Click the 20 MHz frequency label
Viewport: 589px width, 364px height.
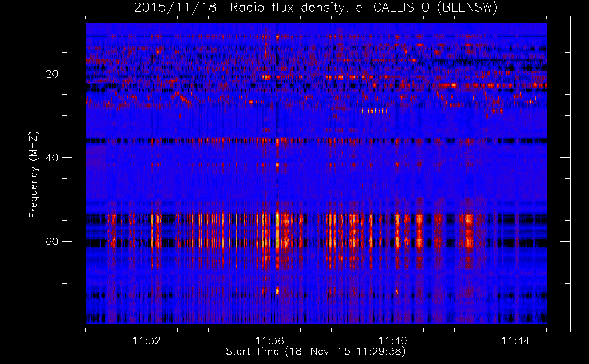[x=52, y=74]
